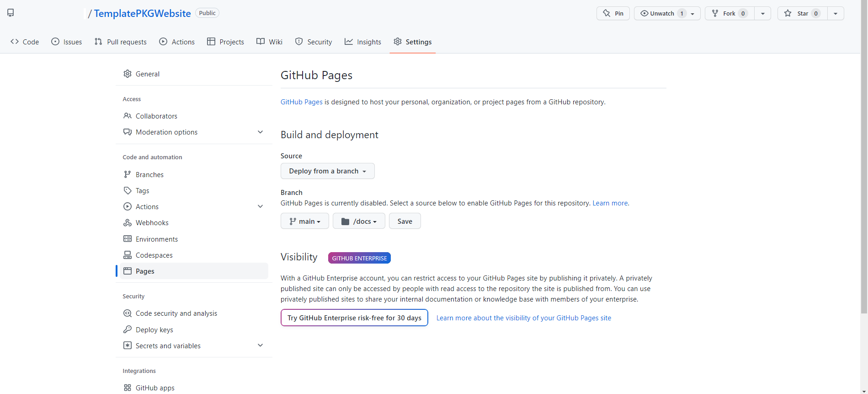Select the Settings tab

coord(413,42)
